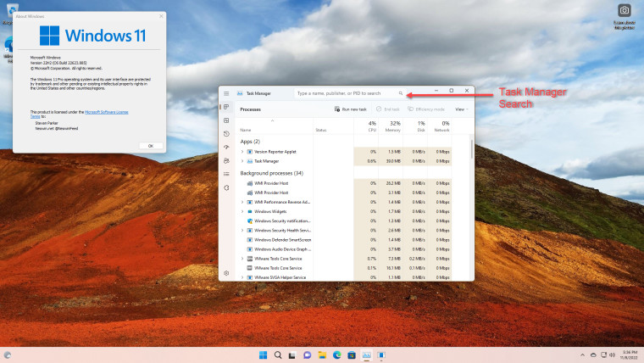Open App history page in sidebar

point(226,134)
